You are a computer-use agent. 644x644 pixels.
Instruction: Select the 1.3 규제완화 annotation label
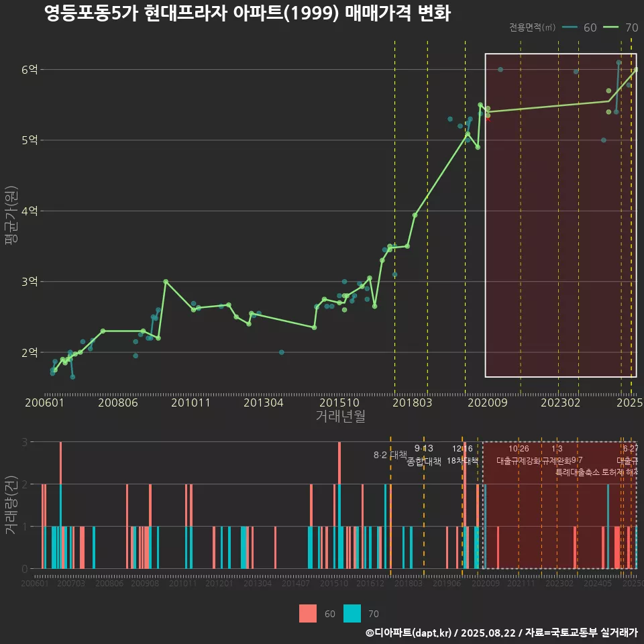pyautogui.click(x=557, y=455)
